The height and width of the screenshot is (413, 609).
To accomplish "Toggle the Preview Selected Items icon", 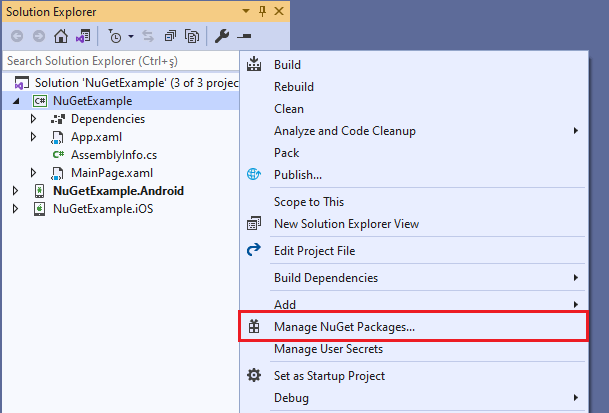I will tap(244, 36).
